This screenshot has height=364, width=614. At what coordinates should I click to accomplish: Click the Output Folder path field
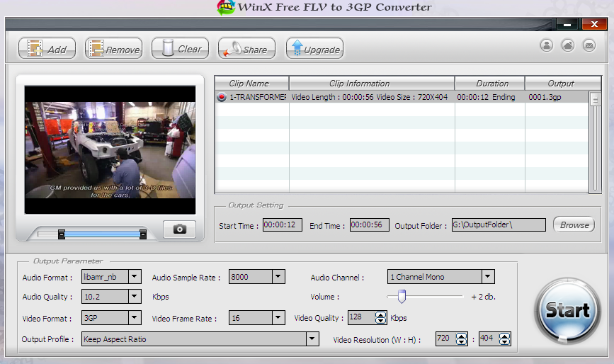coord(499,224)
